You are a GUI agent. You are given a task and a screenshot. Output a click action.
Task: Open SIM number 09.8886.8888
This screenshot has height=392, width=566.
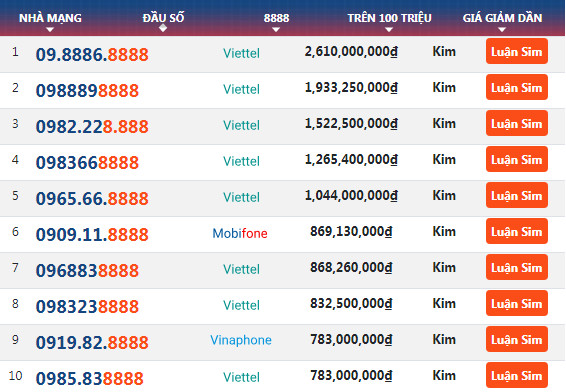pyautogui.click(x=92, y=55)
